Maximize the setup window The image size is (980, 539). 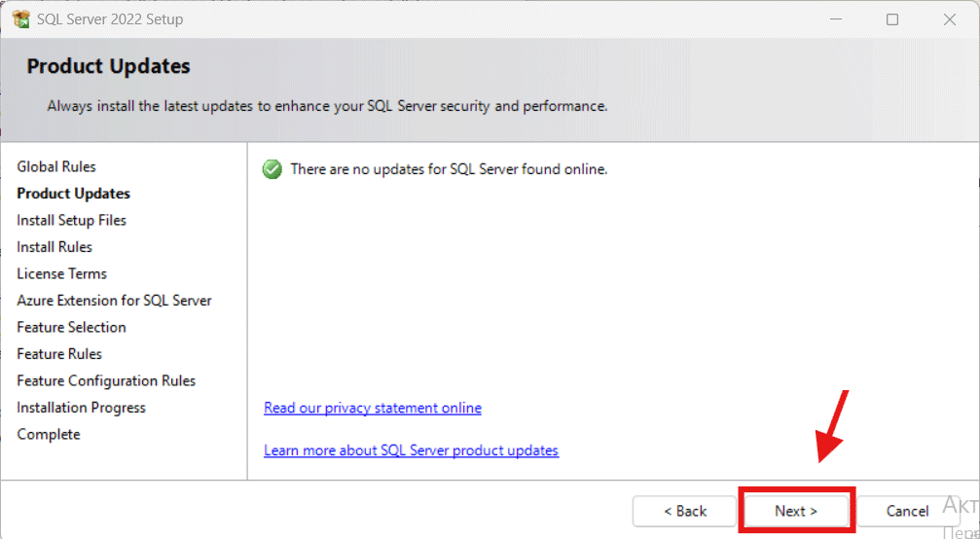(x=892, y=19)
